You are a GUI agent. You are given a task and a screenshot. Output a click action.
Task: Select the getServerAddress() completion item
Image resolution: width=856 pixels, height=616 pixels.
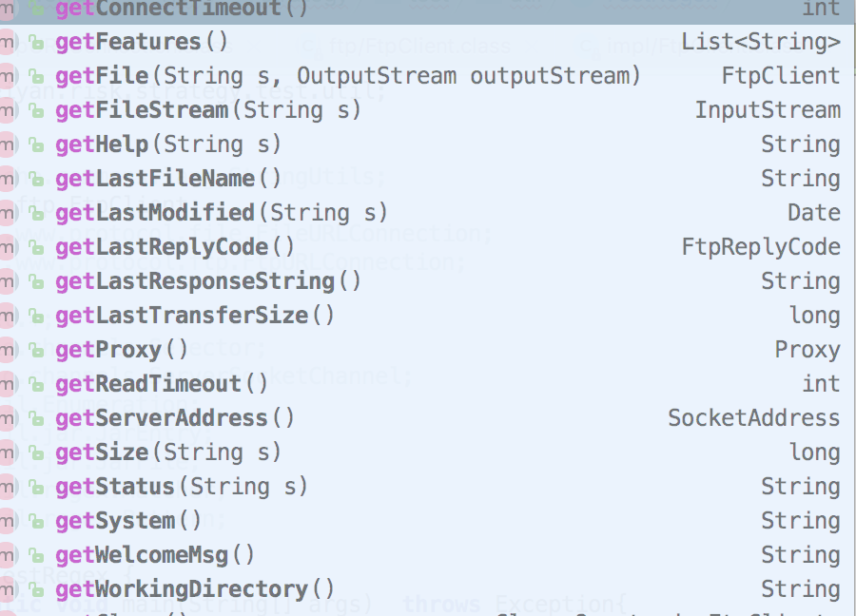190,417
